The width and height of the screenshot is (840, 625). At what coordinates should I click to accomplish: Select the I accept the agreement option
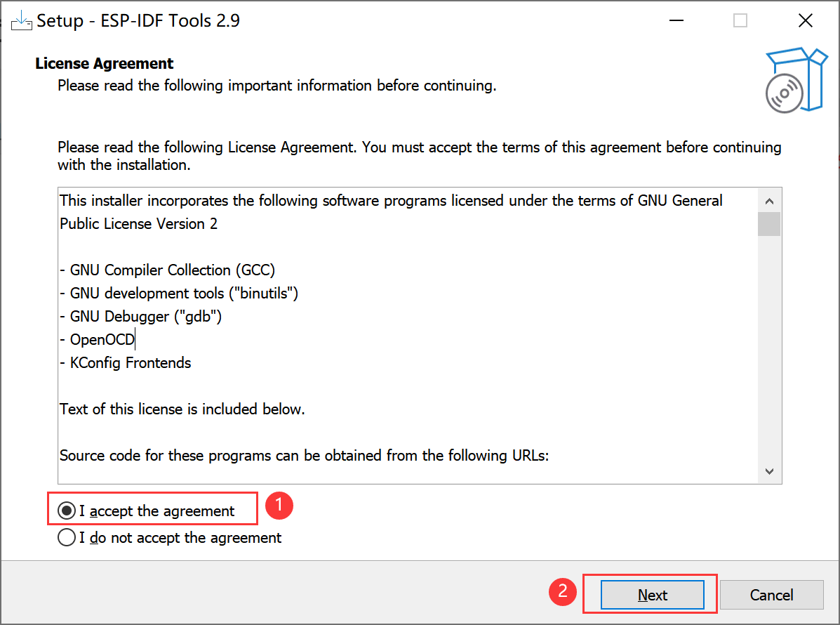tap(67, 511)
